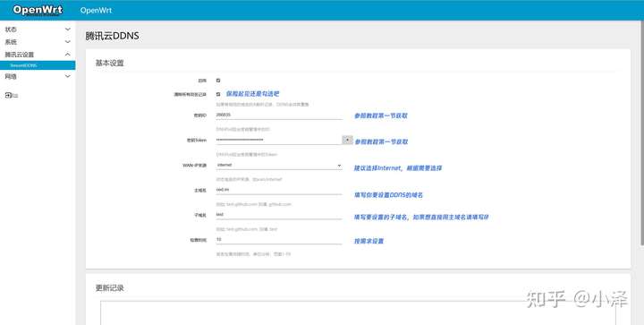644x325 pixels.
Task: Open the OpenWrt hostname link in header
Action: pos(96,10)
